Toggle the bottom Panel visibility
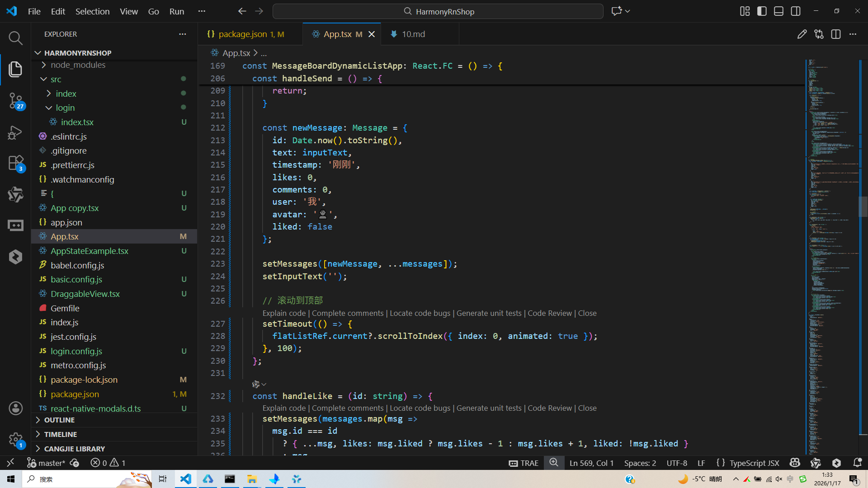This screenshot has width=868, height=488. [778, 11]
